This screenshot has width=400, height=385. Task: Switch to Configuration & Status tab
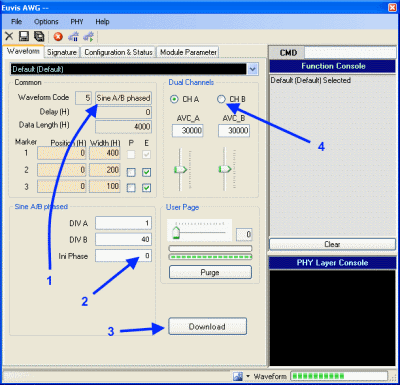(118, 52)
